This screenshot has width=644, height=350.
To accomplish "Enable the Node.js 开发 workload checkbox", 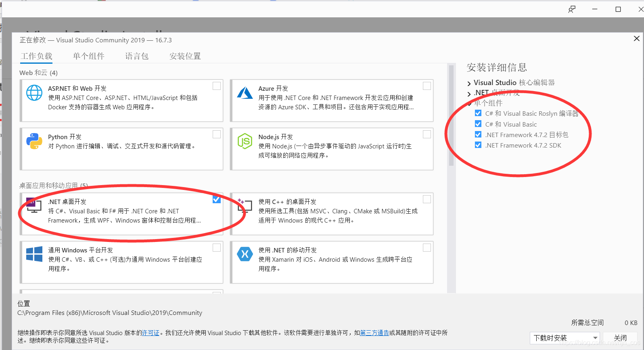I will click(427, 134).
